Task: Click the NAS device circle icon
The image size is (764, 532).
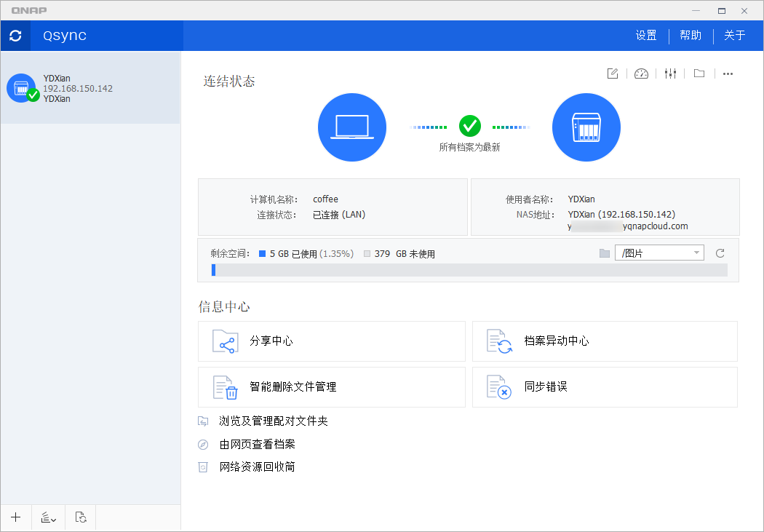Action: [x=586, y=127]
